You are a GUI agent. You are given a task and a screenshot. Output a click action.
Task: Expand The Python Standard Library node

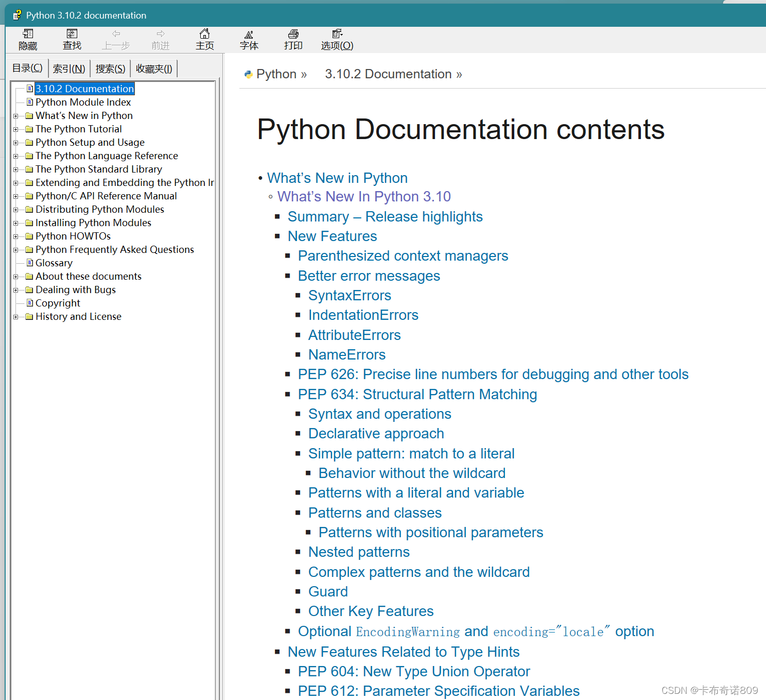click(x=15, y=169)
